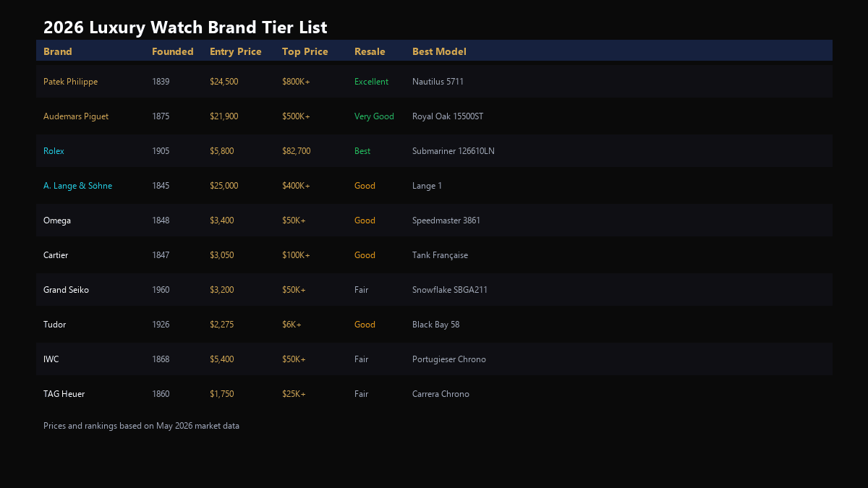Screen dimensions: 868x488
Task: Click the Resale column header
Action: 370,51
